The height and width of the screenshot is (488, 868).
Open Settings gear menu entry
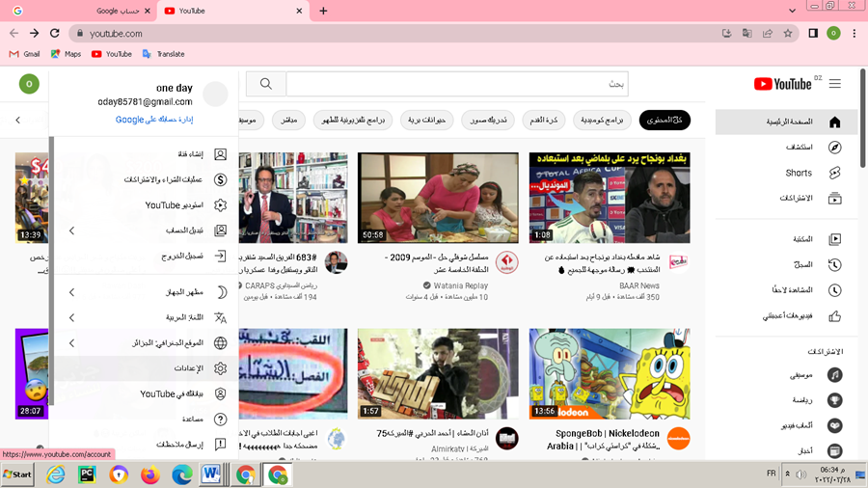[x=147, y=368]
